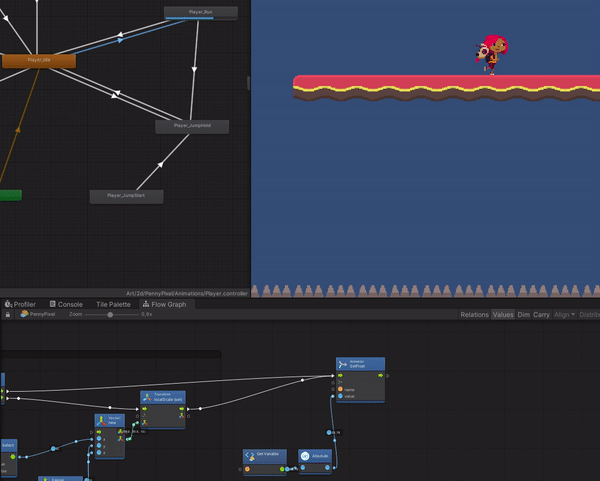Click the Transform localScale node icon
The width and height of the screenshot is (600, 481).
(147, 397)
